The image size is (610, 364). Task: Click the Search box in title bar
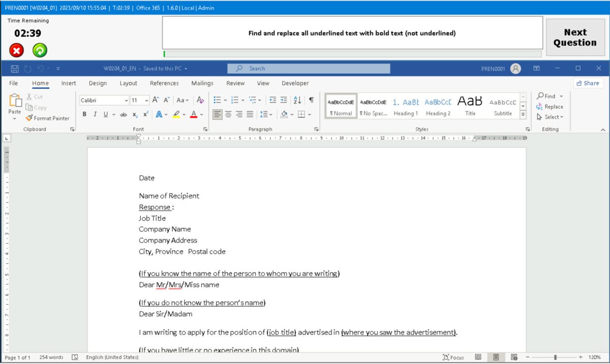[309, 69]
